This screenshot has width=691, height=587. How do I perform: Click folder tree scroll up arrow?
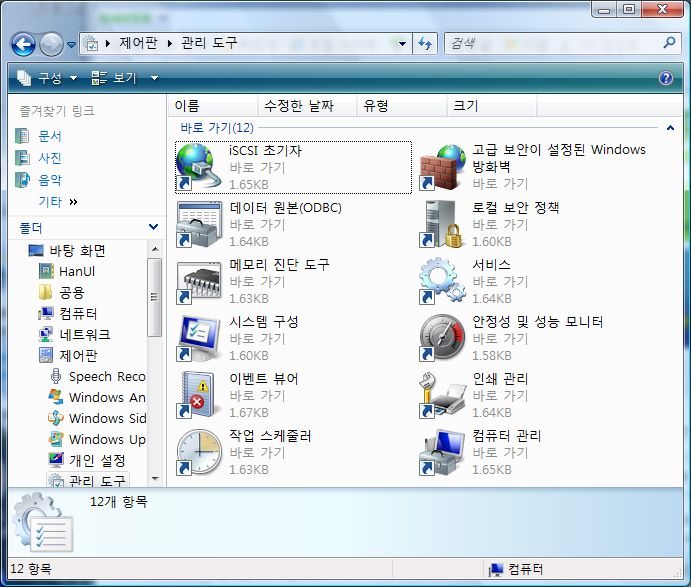155,249
